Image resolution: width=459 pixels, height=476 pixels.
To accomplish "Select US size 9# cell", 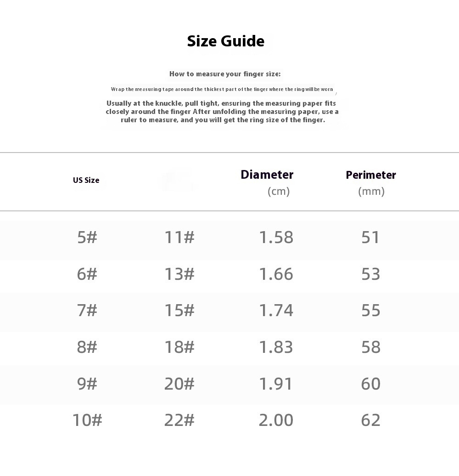I will (87, 384).
